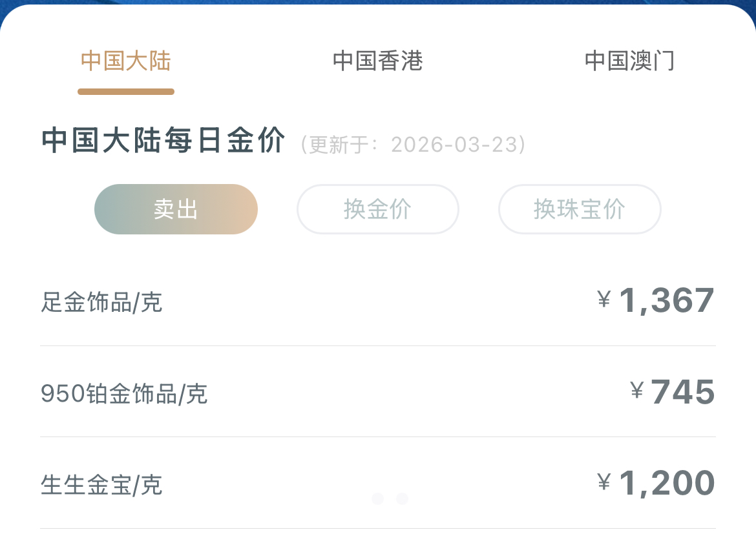Image resolution: width=756 pixels, height=545 pixels.
Task: Click the 1,367 price value
Action: (x=666, y=300)
